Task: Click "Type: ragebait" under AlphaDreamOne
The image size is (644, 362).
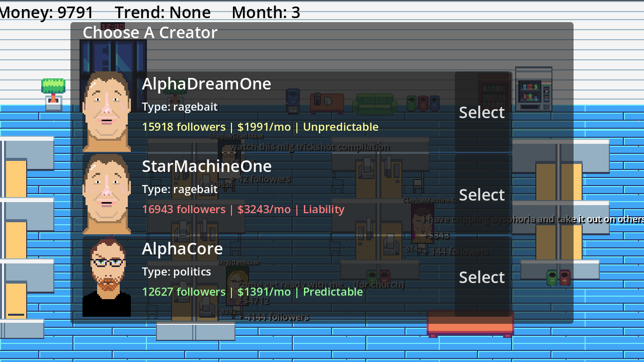Action: (180, 107)
